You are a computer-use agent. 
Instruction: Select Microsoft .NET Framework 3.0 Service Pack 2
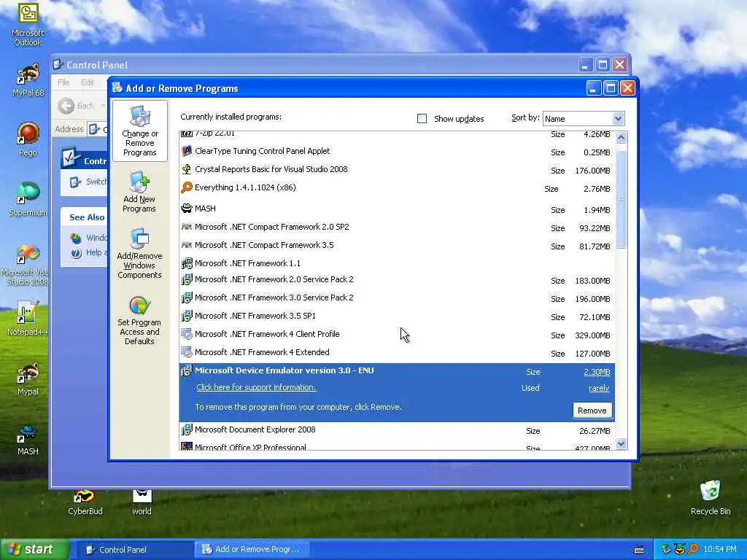397,298
